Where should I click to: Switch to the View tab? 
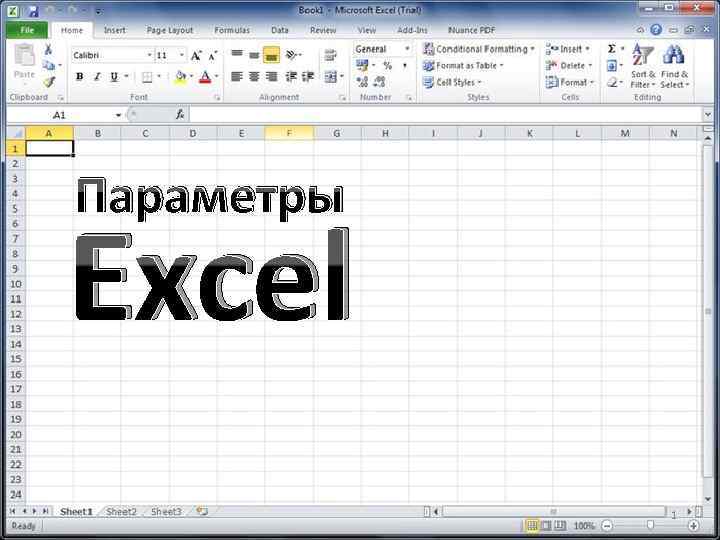click(x=366, y=30)
